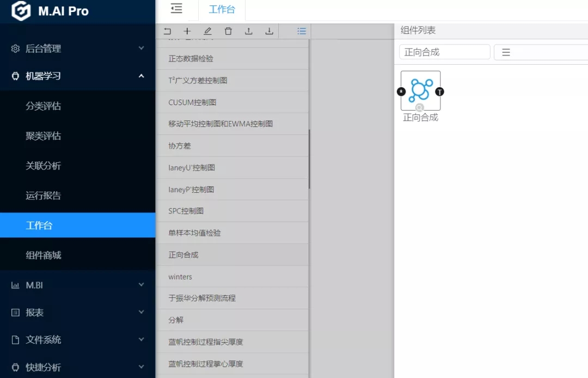
Task: Click the 正向合成 component search field
Action: 444,52
